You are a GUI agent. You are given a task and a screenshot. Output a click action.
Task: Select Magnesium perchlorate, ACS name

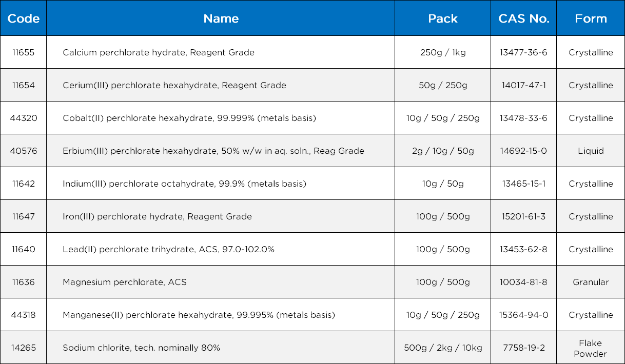125,282
